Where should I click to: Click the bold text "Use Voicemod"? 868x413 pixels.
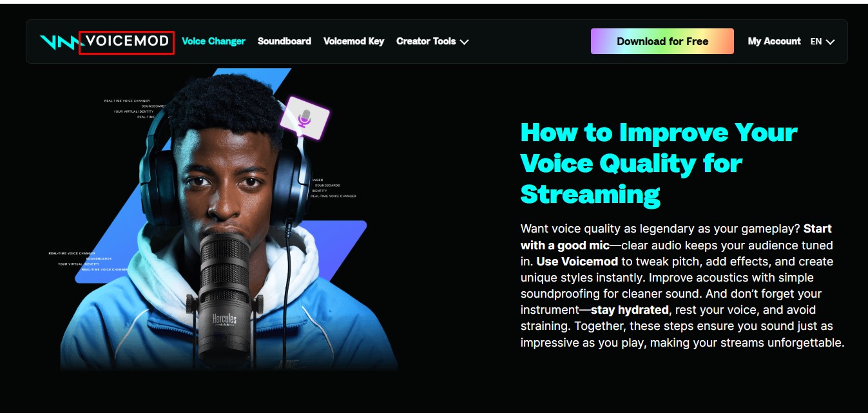coord(577,262)
